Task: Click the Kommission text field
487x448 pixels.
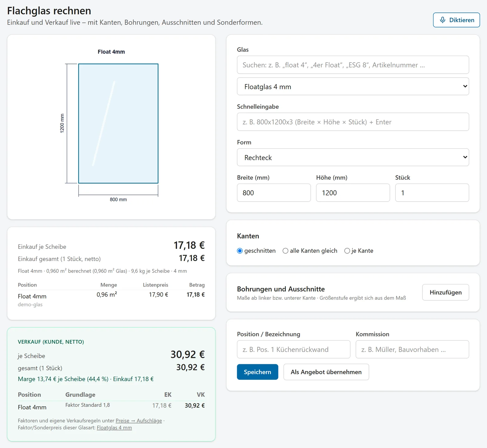Action: coord(412,349)
